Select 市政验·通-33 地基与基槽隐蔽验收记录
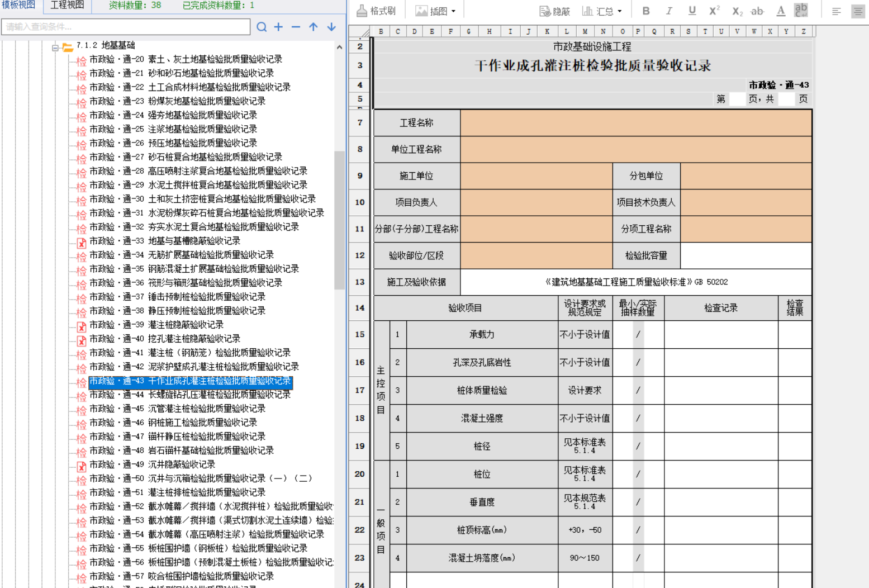The height and width of the screenshot is (588, 869). click(165, 241)
